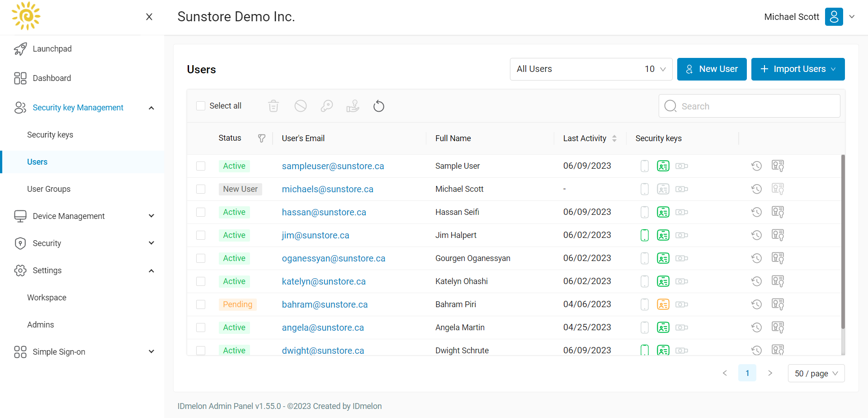Open User Groups submenu item
Image resolution: width=868 pixels, height=418 pixels.
49,189
